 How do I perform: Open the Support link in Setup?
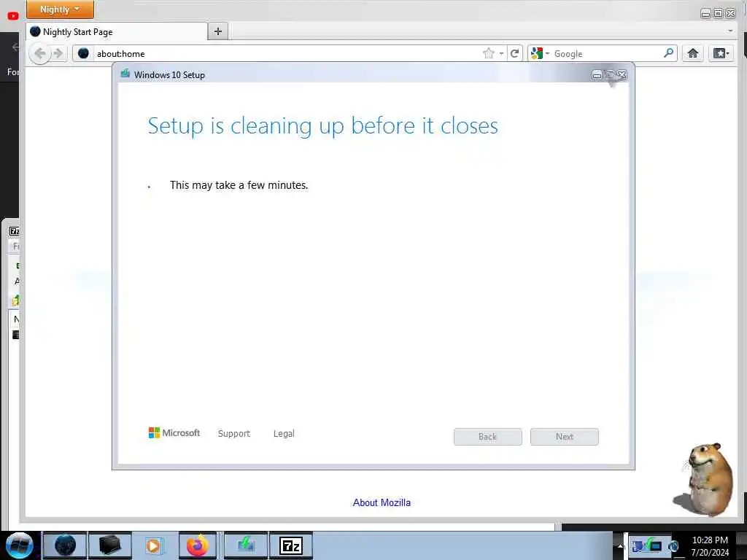click(x=234, y=433)
